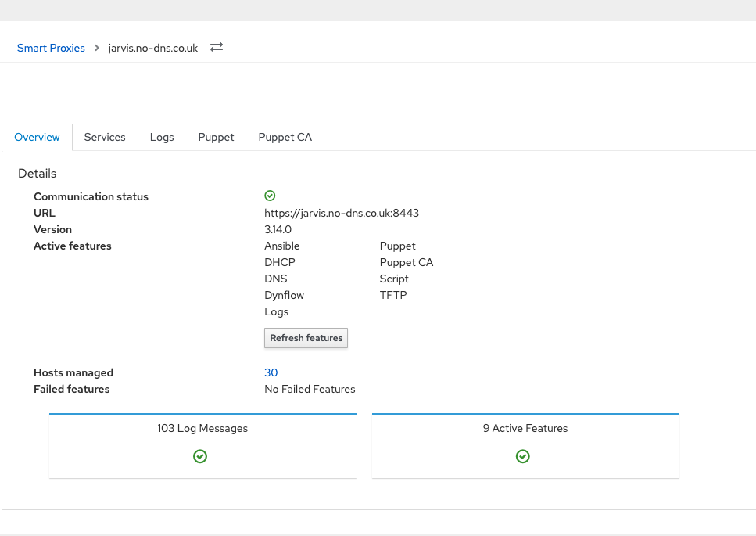Click the Dynflow active feature

coord(284,295)
